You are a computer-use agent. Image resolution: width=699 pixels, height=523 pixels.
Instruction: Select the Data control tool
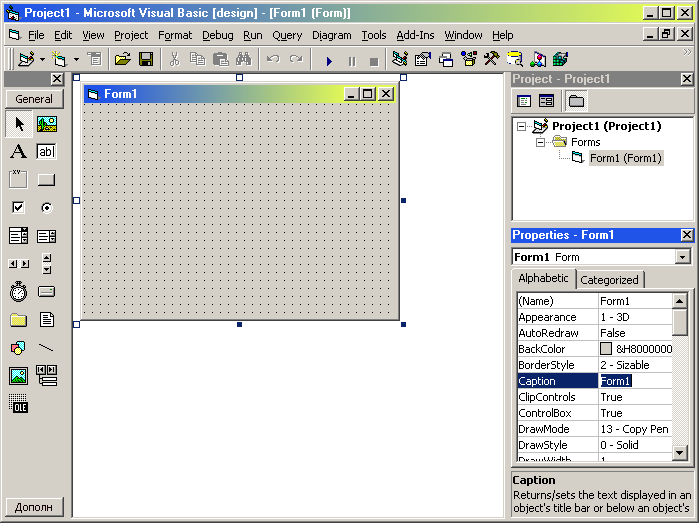tap(47, 375)
